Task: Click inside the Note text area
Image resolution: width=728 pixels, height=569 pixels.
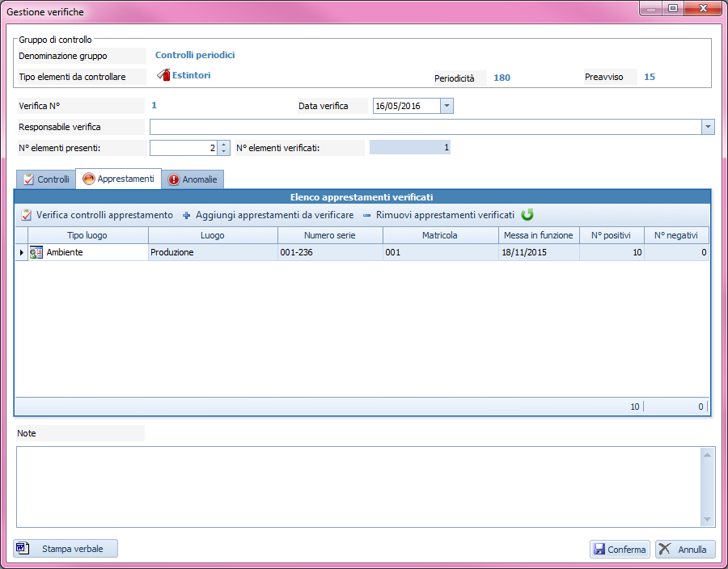Action: [358, 487]
